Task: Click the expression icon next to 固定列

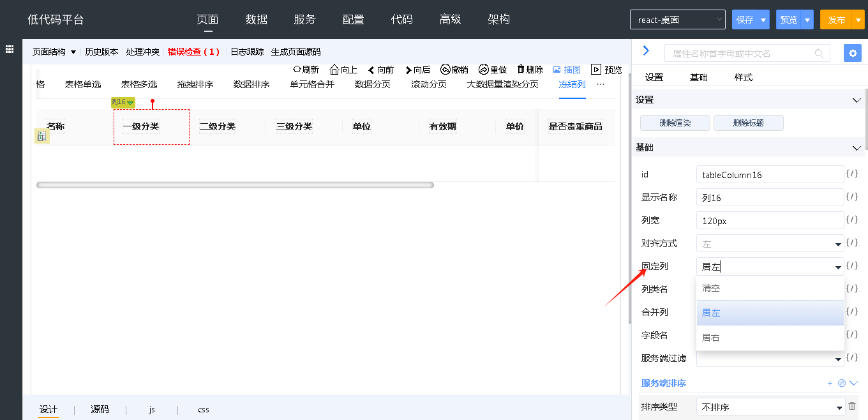Action: tap(851, 266)
